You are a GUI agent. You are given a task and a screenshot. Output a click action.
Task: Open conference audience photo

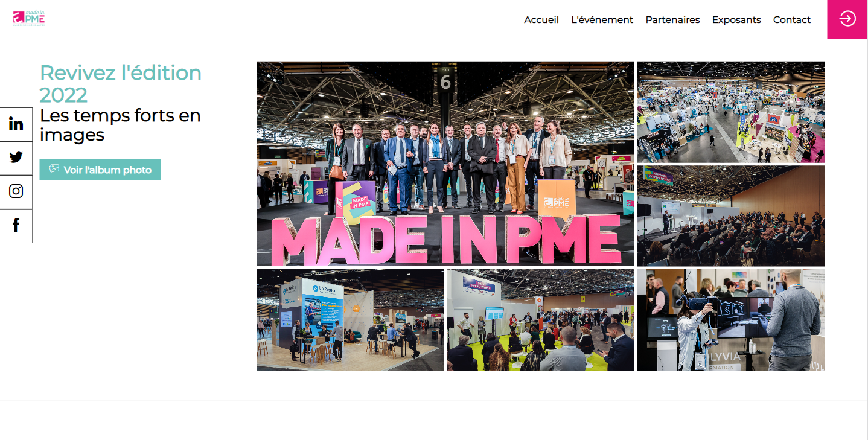point(730,216)
